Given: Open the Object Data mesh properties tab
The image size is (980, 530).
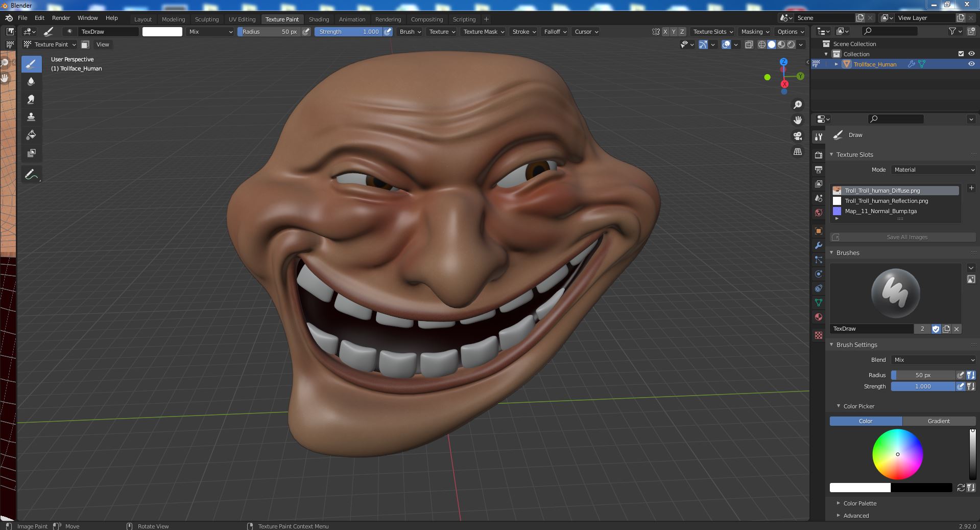Looking at the screenshot, I should click(819, 303).
